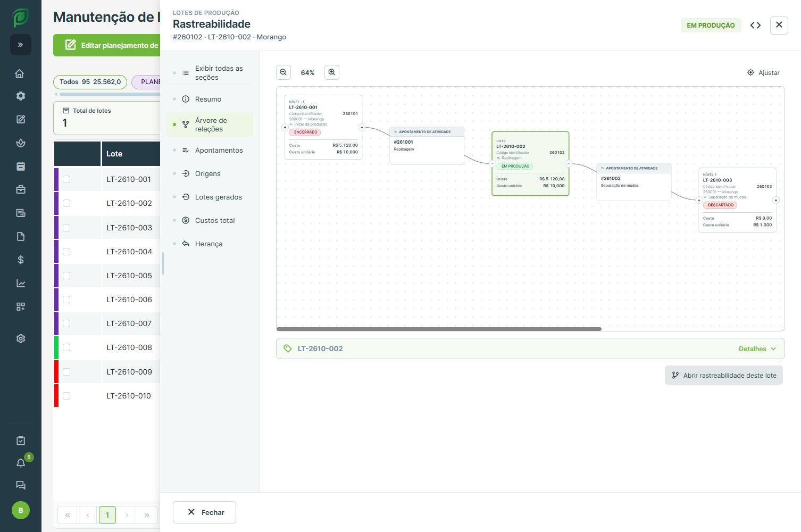Tick the checkbox for LT-2610-008

[66, 347]
